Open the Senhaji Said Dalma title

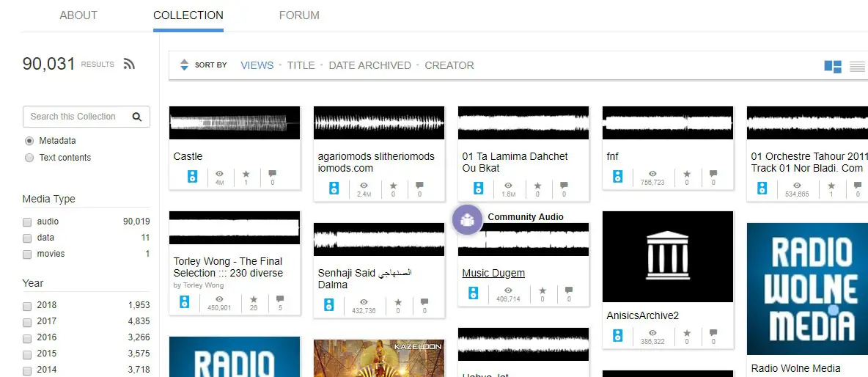[365, 279]
